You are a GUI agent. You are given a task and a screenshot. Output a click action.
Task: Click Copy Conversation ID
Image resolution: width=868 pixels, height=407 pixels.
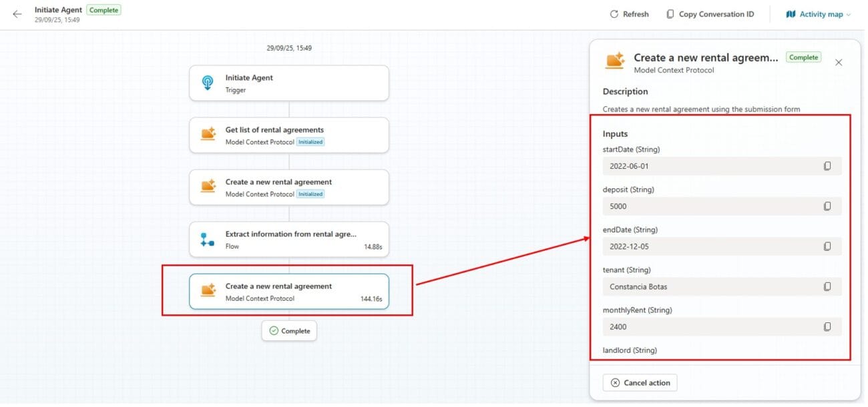click(710, 14)
